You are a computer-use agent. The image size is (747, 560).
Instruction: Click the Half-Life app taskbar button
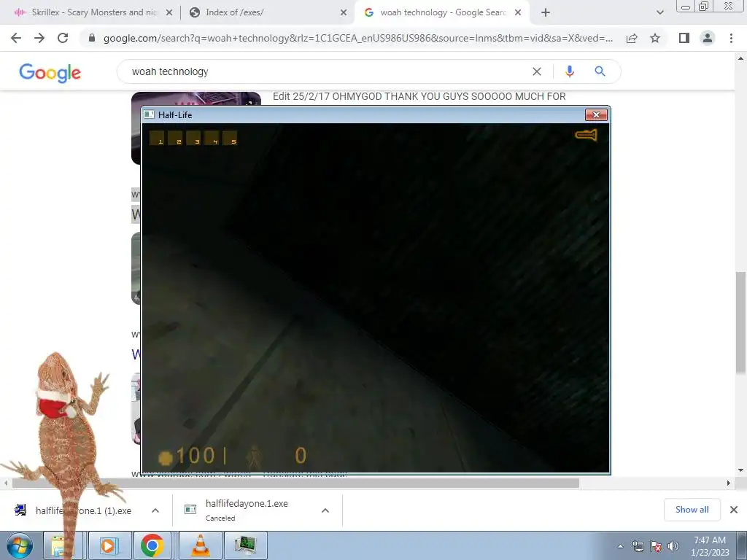point(245,545)
